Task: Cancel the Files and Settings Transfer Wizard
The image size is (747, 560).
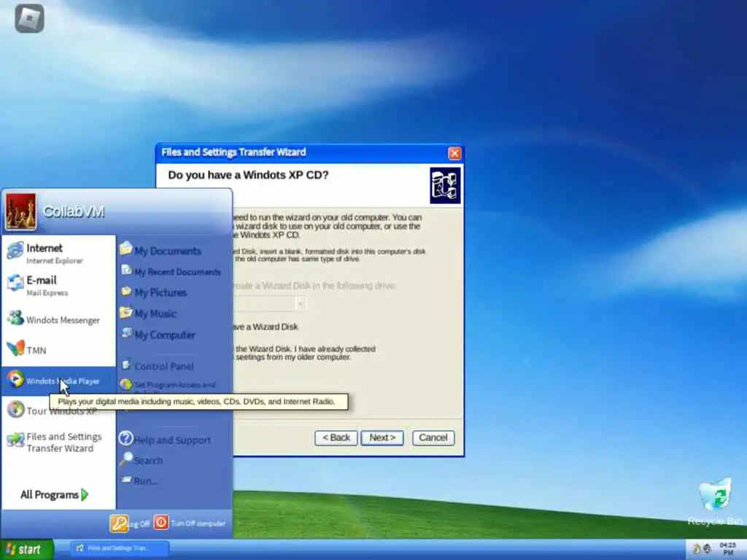Action: coord(433,437)
